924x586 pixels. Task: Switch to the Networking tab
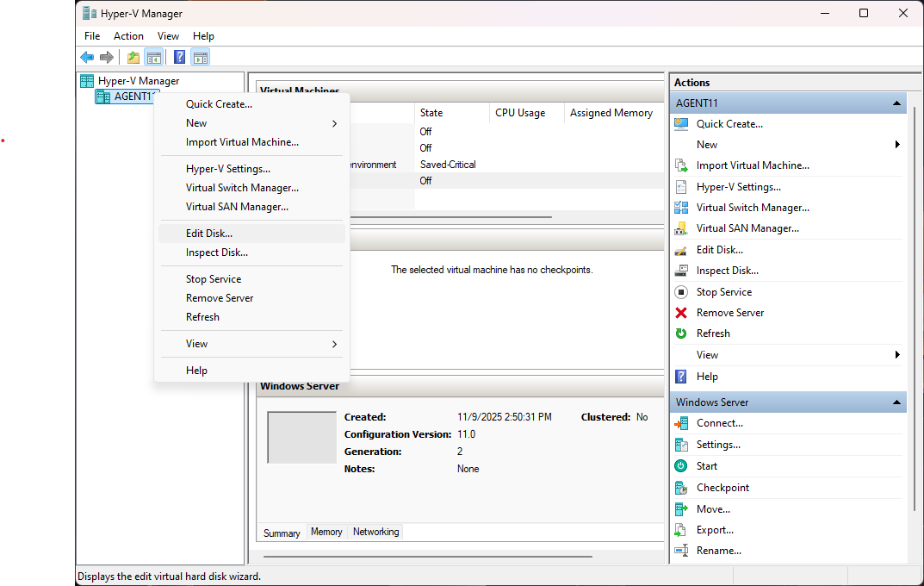coord(375,533)
